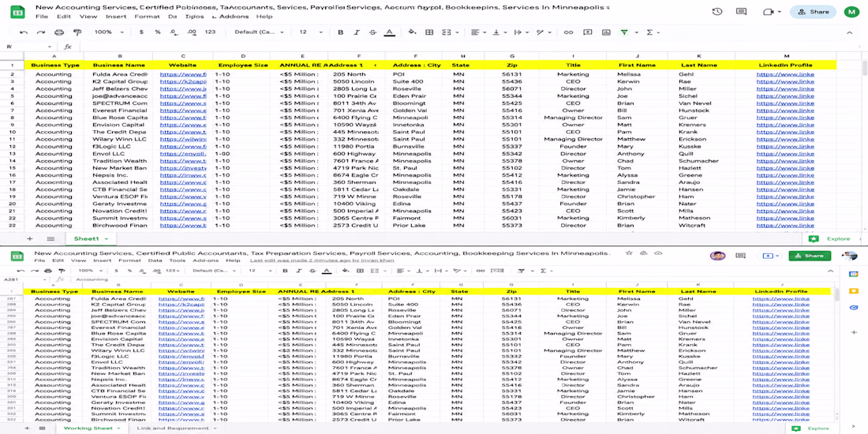Click cloud status icon beside document title
868x434 pixels.
658,253
